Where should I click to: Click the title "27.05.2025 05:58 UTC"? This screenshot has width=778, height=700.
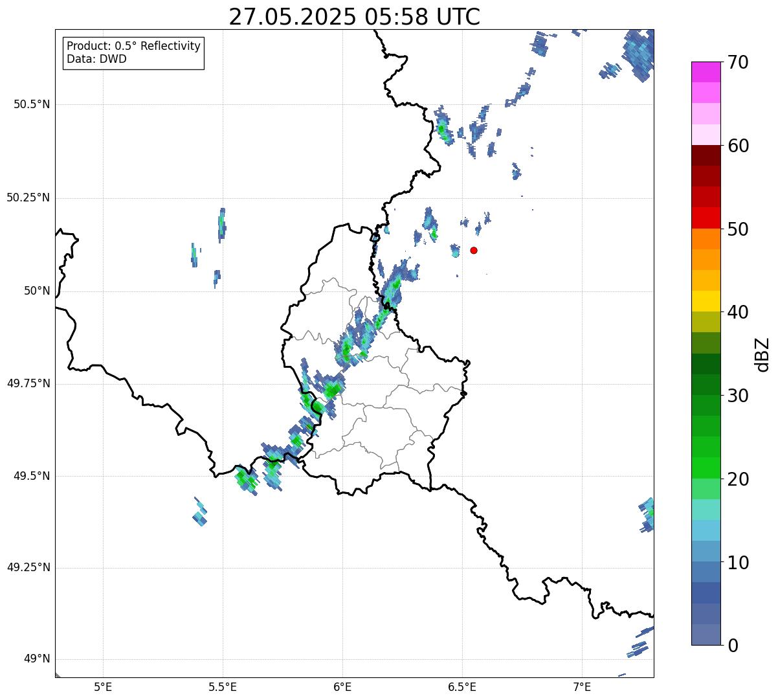[x=355, y=17]
